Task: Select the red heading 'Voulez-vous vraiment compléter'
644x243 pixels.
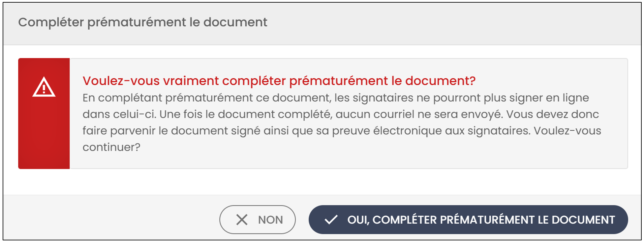Action: pos(184,81)
